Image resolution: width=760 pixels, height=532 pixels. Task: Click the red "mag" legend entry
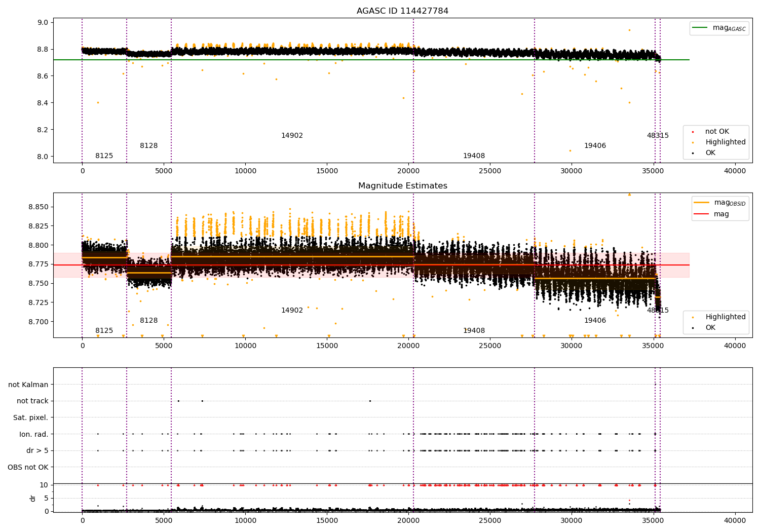click(721, 214)
